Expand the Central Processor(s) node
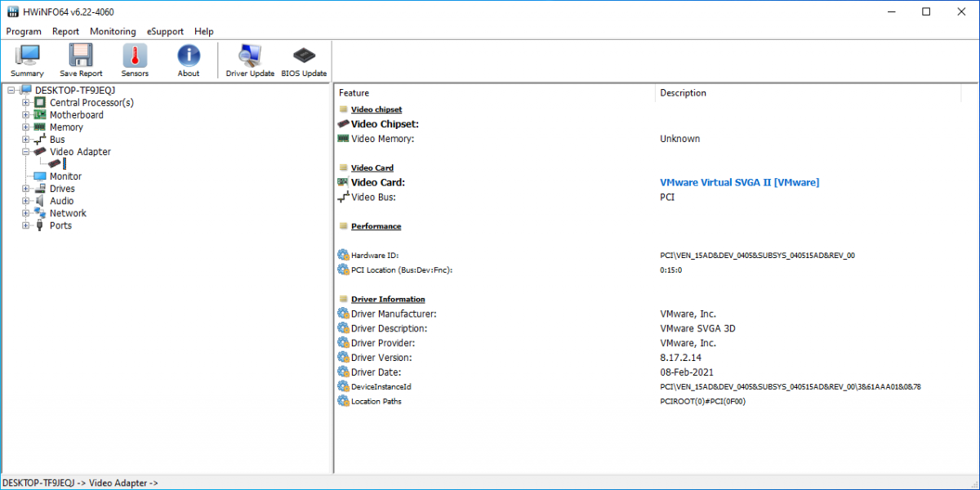The width and height of the screenshot is (980, 490). point(26,103)
